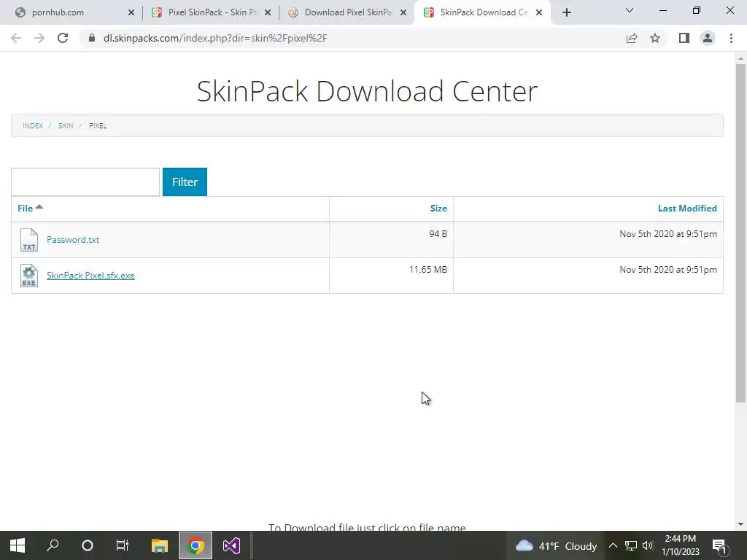Open Cortana from the taskbar
Screen dimensions: 747x560
(x=88, y=545)
